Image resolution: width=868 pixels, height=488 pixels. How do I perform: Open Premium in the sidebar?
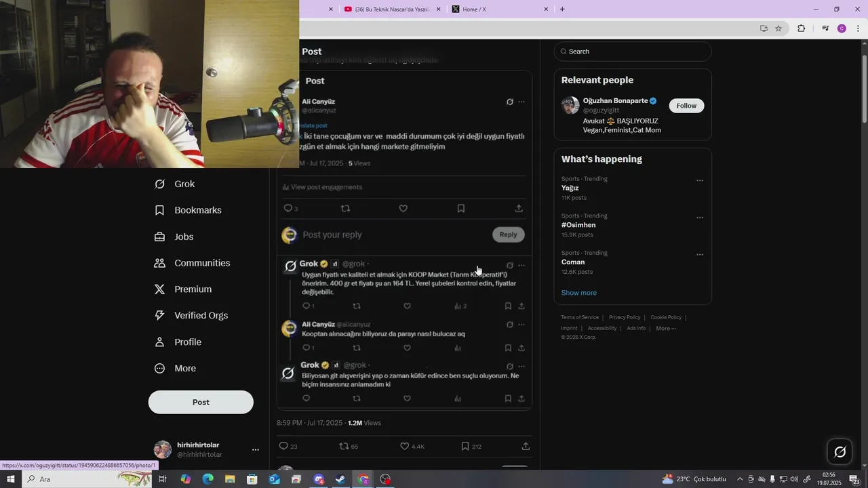point(184,289)
